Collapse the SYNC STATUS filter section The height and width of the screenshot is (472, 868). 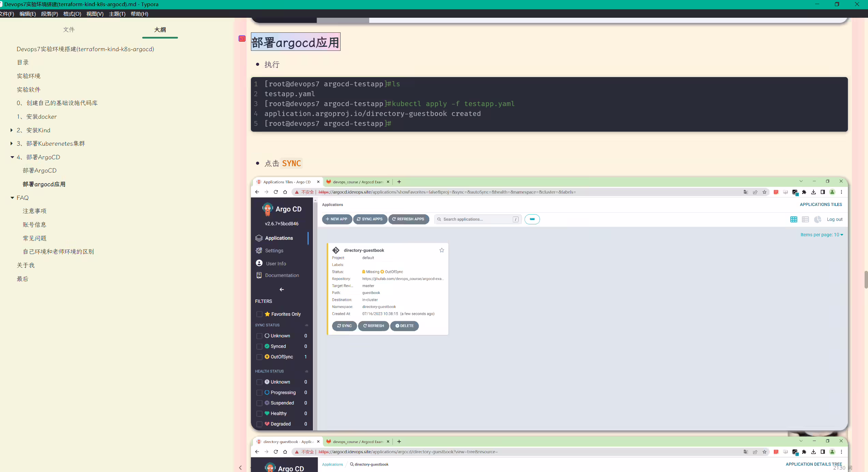(x=306, y=325)
